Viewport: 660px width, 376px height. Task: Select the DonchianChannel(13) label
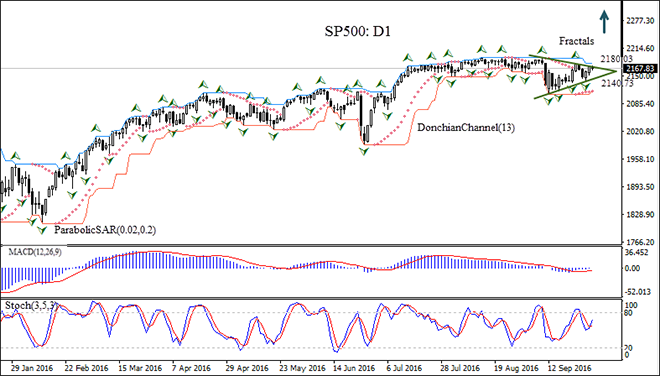coord(466,128)
